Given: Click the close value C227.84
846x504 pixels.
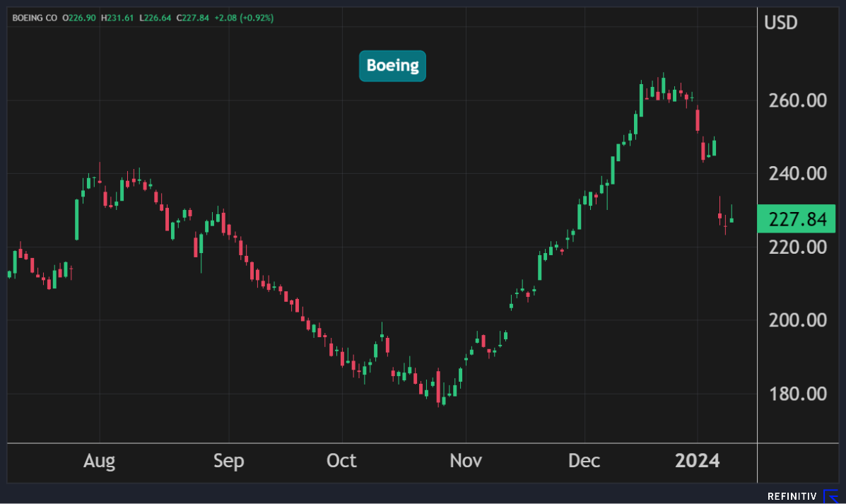Looking at the screenshot, I should coord(190,18).
